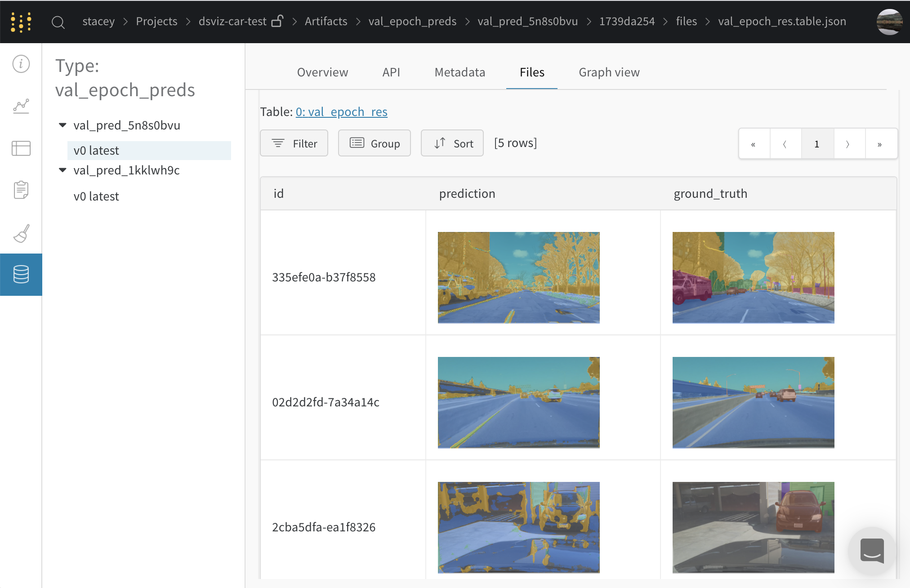Click the Artifacts breadcrumb
Image resolution: width=910 pixels, height=588 pixels.
click(x=326, y=22)
